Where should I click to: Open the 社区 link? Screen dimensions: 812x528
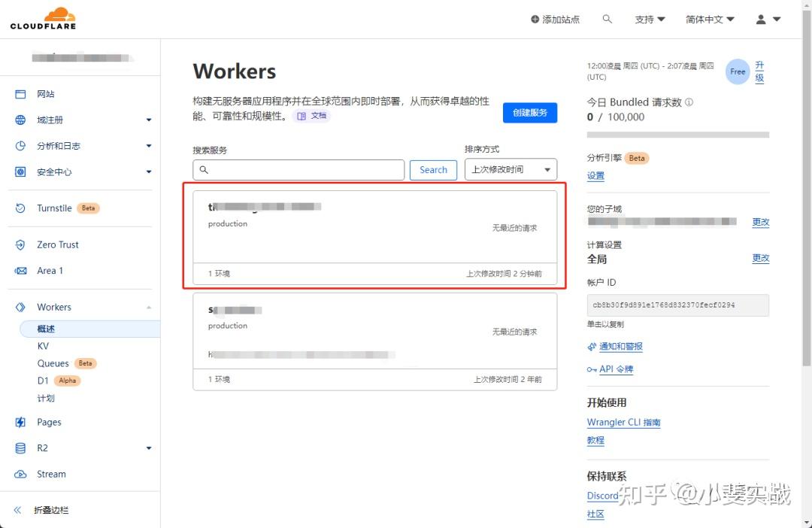[595, 514]
